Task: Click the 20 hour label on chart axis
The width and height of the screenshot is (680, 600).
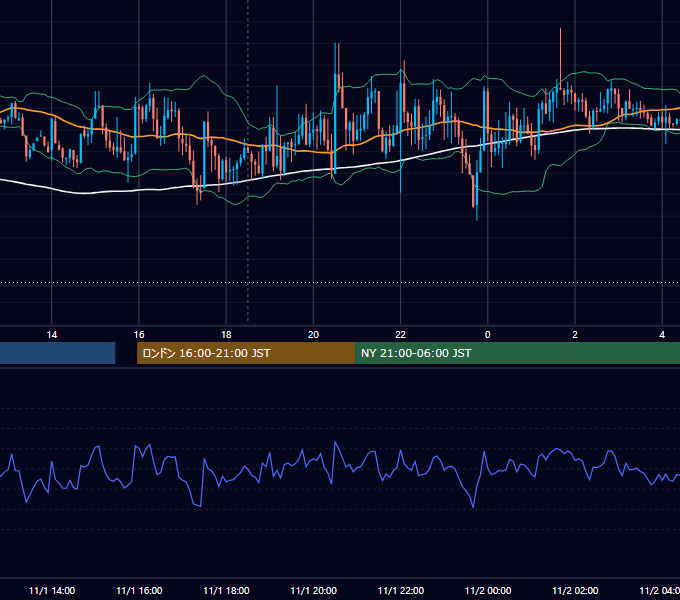Action: tap(313, 335)
